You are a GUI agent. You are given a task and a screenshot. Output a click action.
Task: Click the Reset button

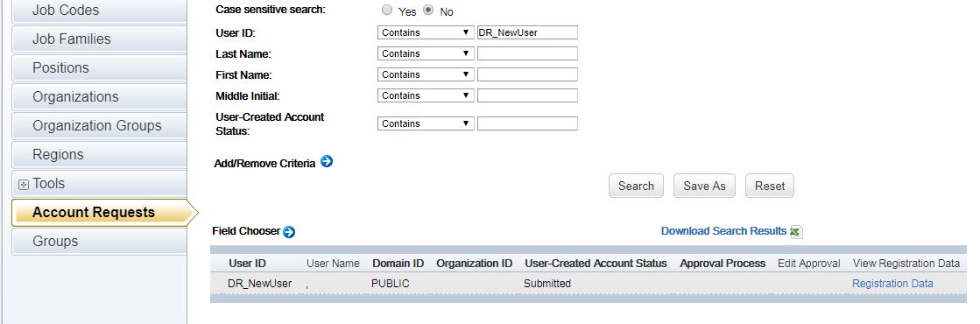(770, 186)
